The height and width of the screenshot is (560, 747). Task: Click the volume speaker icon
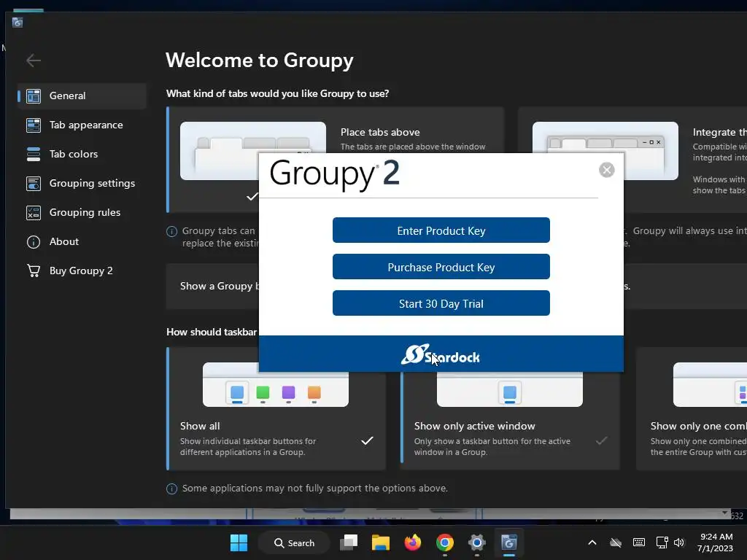[x=679, y=542]
